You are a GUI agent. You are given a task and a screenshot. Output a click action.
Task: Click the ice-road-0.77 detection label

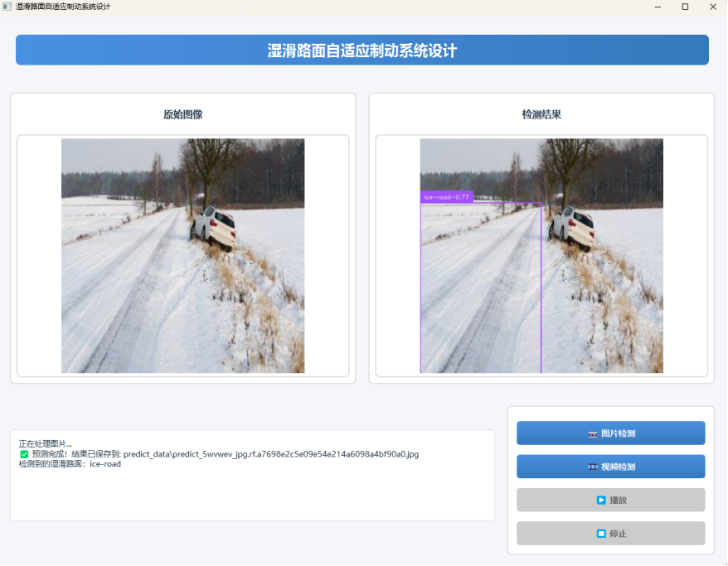tap(447, 197)
